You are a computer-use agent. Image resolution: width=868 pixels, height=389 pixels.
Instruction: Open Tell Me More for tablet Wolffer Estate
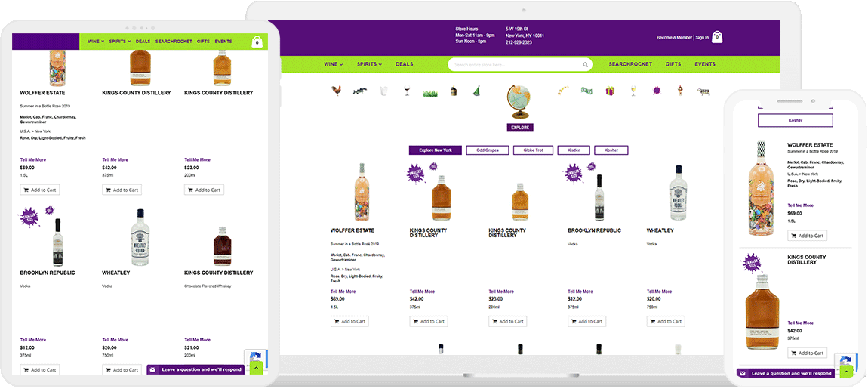point(32,159)
